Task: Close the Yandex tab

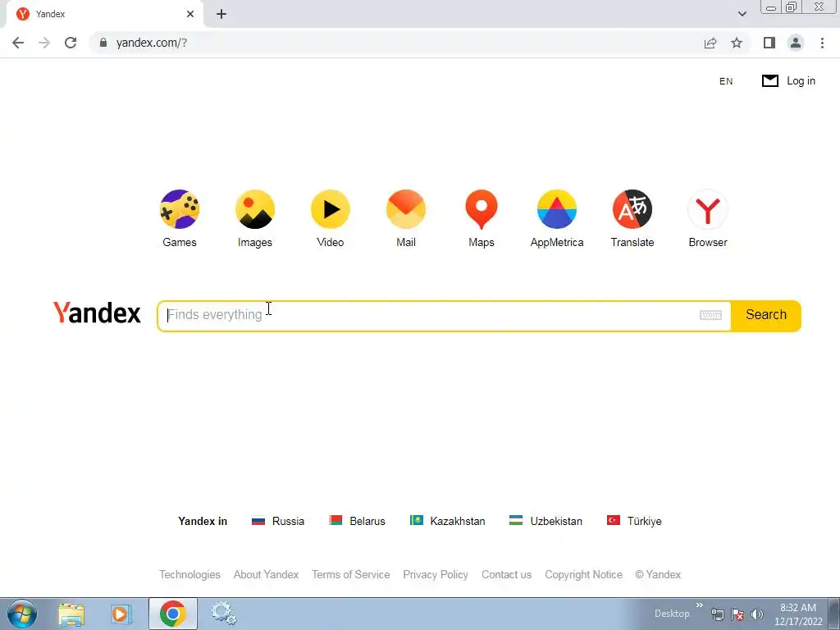Action: 190,14
